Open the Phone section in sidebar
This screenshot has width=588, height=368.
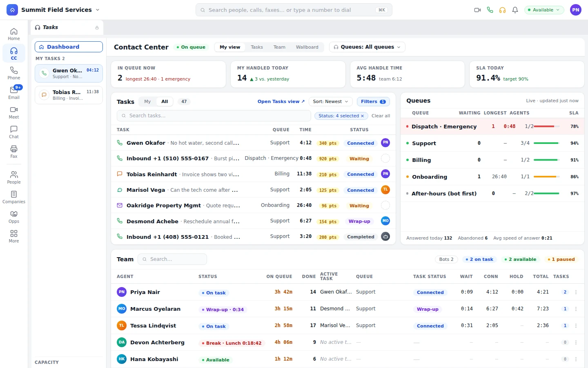[x=14, y=73]
